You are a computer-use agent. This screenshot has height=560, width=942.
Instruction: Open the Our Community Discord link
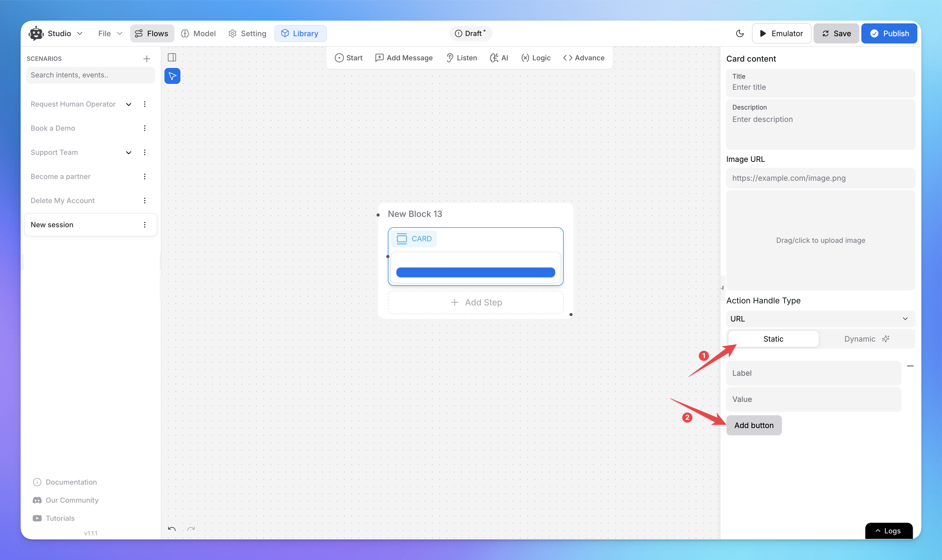[x=66, y=500]
